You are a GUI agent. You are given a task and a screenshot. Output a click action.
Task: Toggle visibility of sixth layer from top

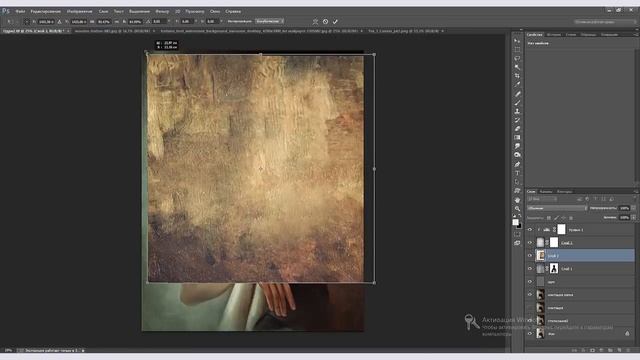[530, 294]
